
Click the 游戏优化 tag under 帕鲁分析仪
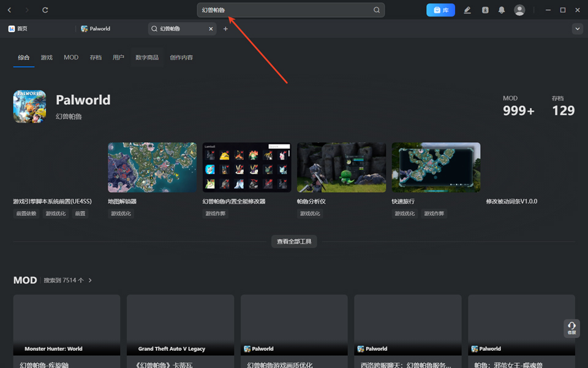[x=310, y=213]
